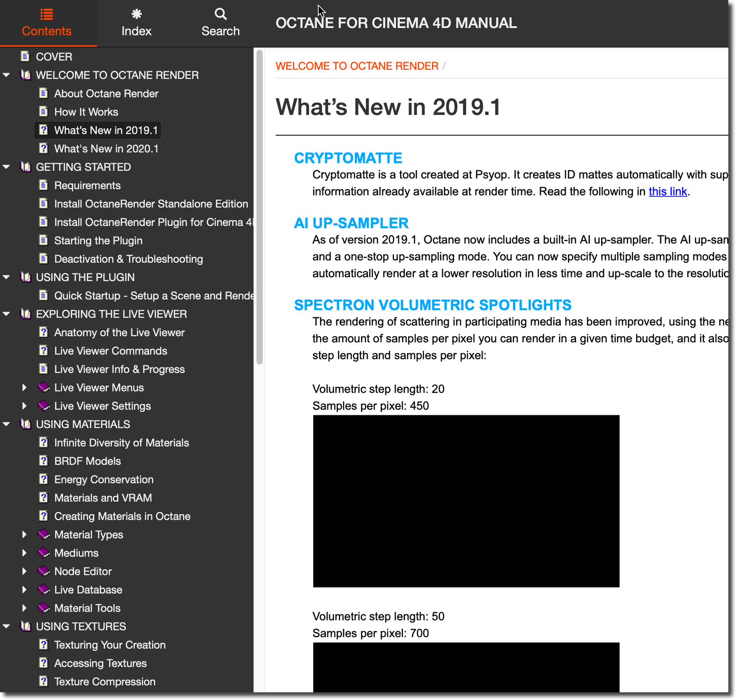Click the What's New in 2020.1 help icon
Image resolution: width=736 pixels, height=700 pixels.
(44, 149)
